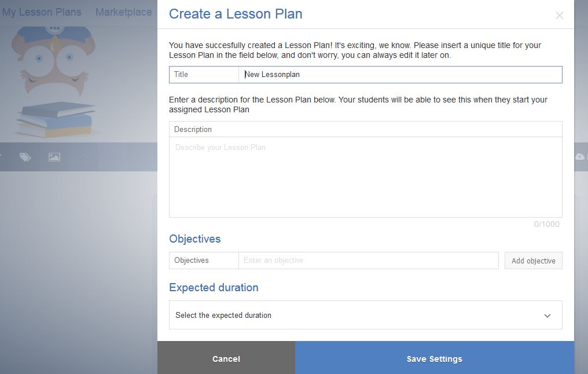Screen dimensions: 588x374
Task: Go to the Marketplace tab
Action: tap(123, 12)
